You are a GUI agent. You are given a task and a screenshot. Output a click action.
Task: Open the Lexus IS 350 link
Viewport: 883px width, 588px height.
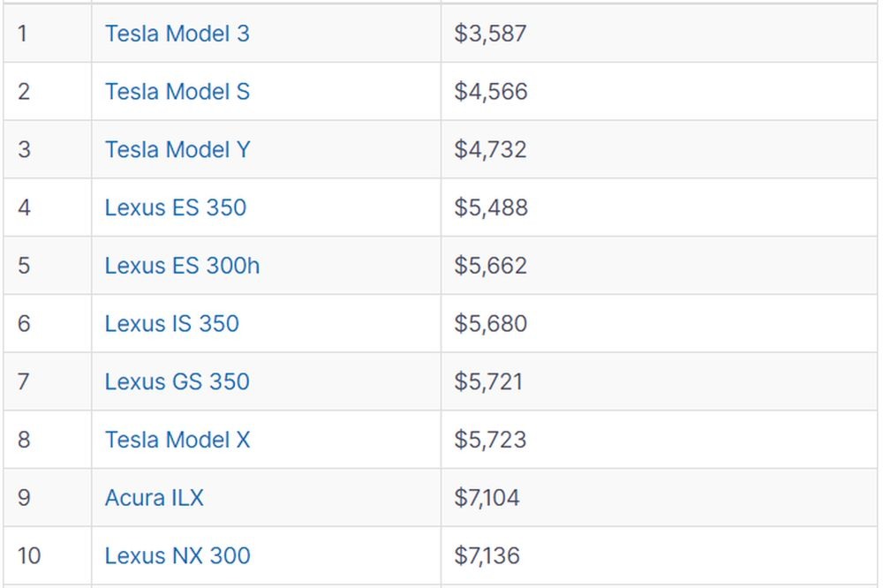[x=172, y=324]
